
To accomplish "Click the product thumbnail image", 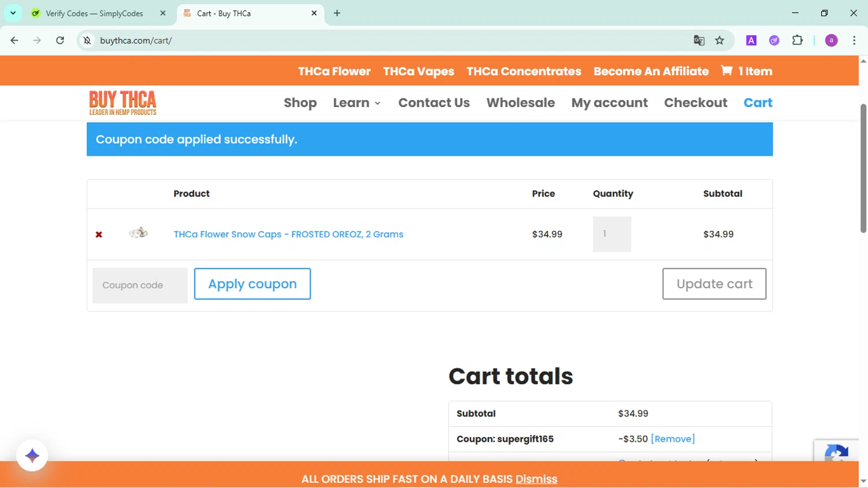I will click(138, 233).
